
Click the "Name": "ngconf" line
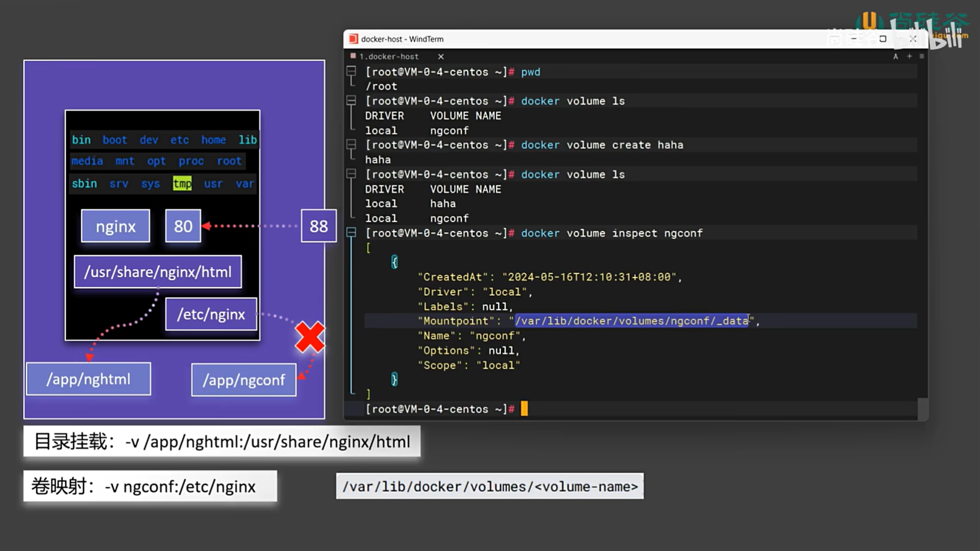click(x=472, y=336)
